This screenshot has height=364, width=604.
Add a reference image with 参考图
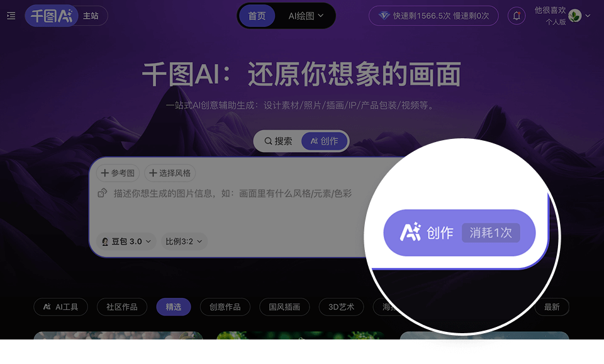point(118,173)
